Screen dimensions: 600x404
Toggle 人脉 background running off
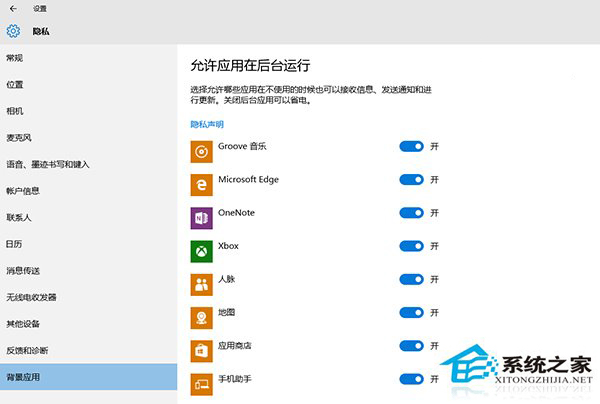click(411, 279)
